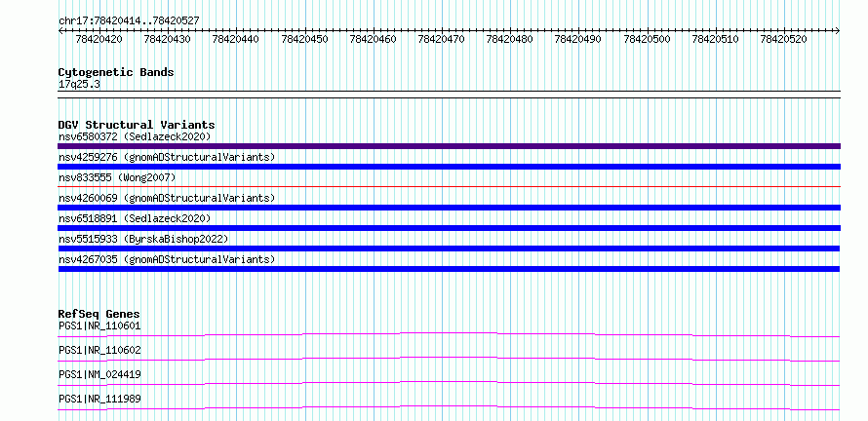Click ruler position 78420510
868x421 pixels.
click(x=715, y=39)
